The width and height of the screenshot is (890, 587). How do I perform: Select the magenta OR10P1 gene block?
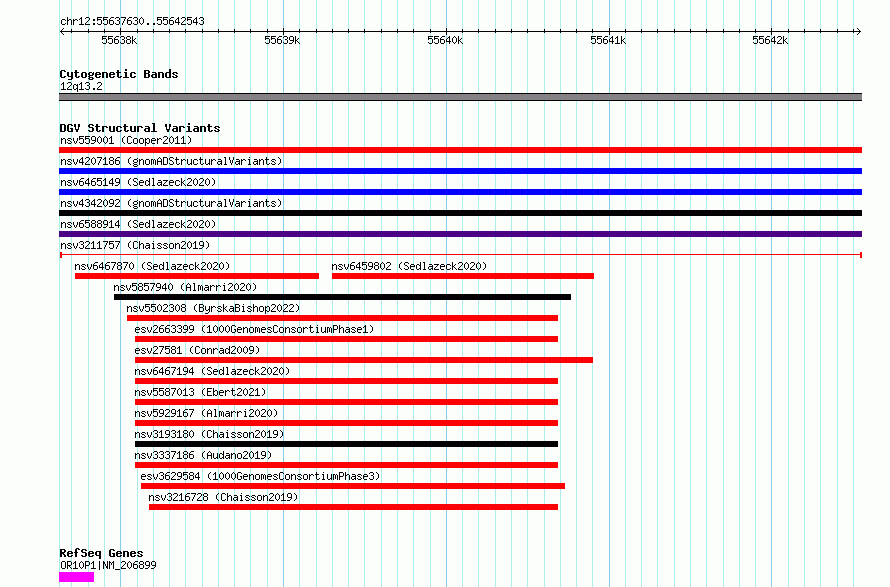pyautogui.click(x=77, y=577)
